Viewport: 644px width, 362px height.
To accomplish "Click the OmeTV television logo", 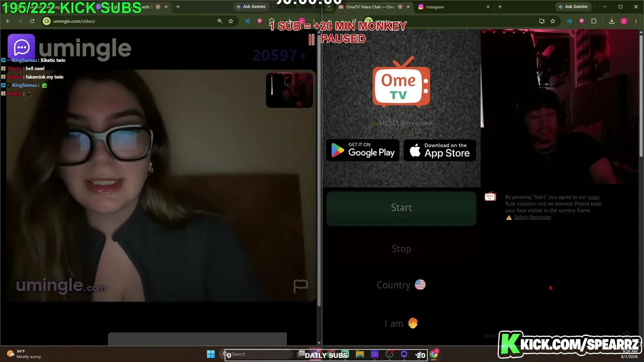I will click(401, 81).
